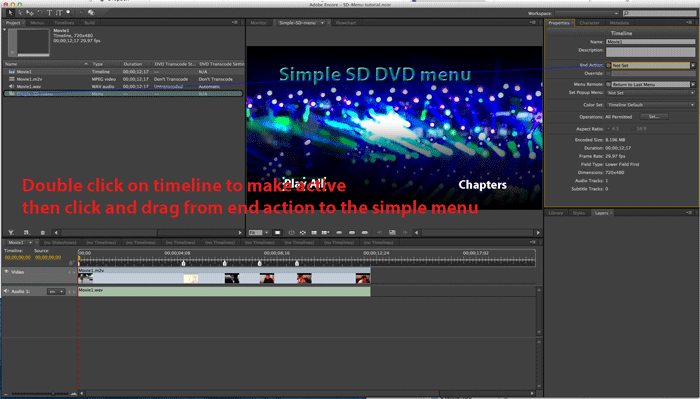Click the Menu Remote pickwhip icon

click(x=608, y=84)
